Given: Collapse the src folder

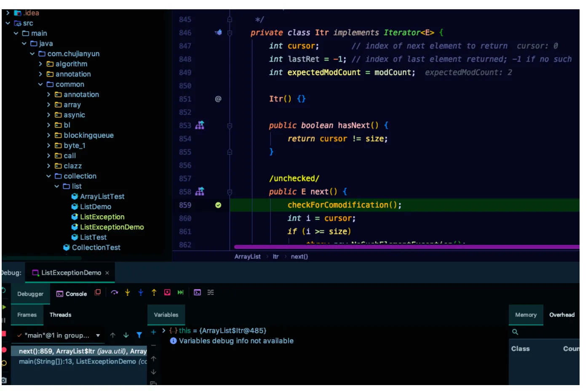Looking at the screenshot, I should pyautogui.click(x=8, y=23).
